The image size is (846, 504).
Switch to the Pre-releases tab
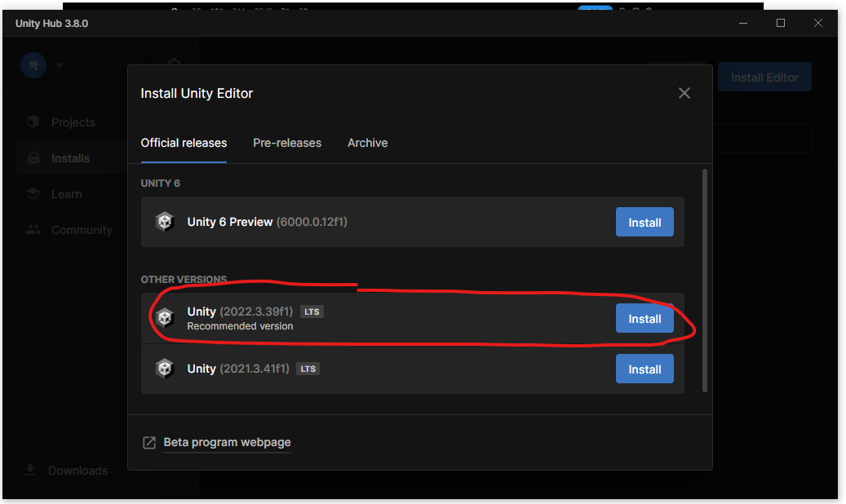(x=287, y=143)
